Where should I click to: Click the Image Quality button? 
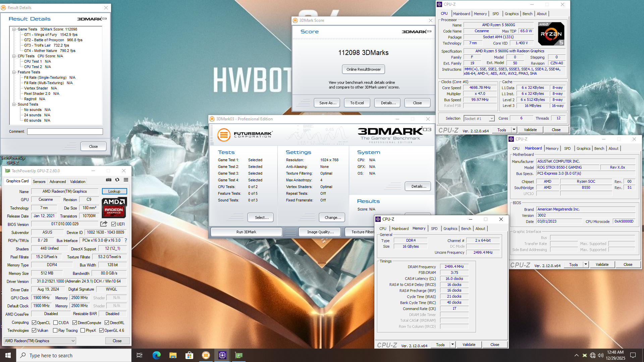(x=320, y=232)
